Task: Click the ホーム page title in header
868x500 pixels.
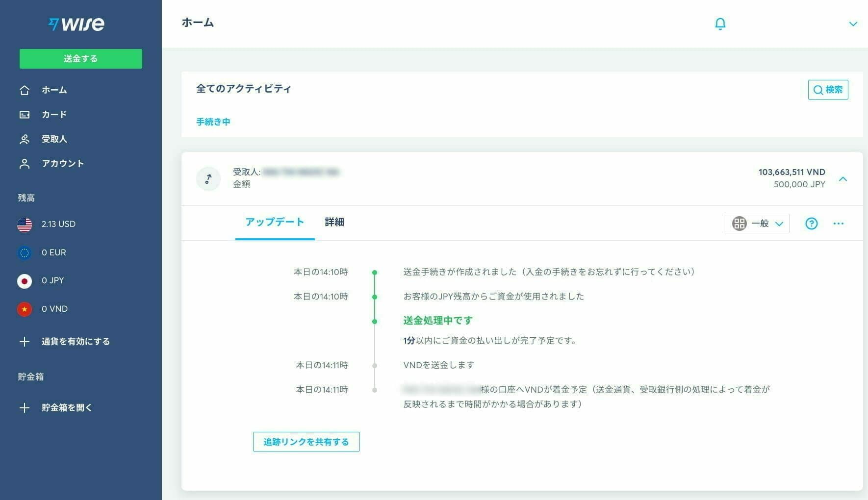Action: [198, 23]
